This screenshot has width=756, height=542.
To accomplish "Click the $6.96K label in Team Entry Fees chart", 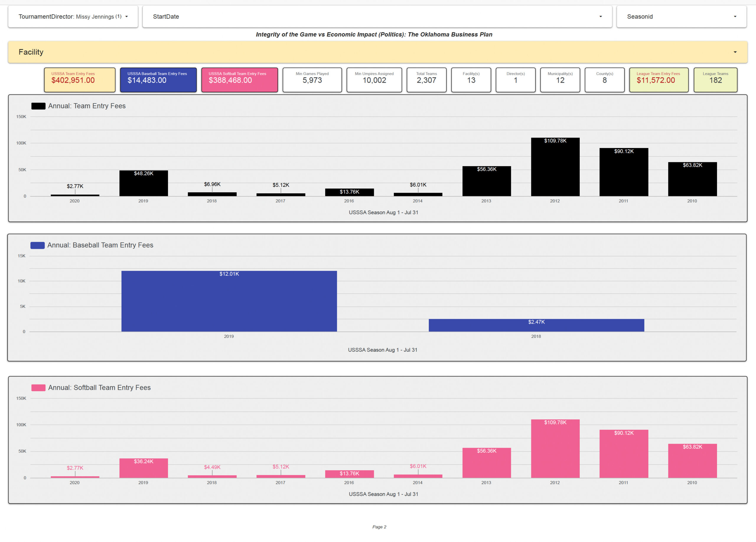I will point(212,184).
